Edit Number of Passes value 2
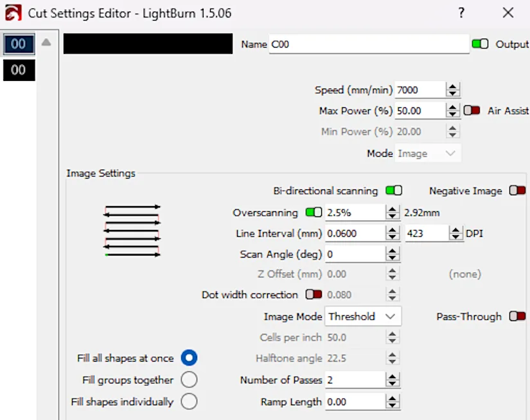This screenshot has height=420, width=530. point(355,380)
